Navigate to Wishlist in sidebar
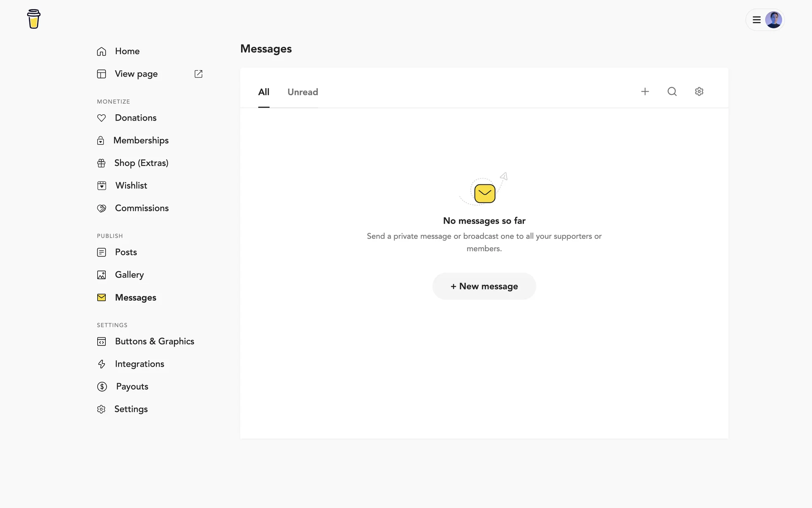The image size is (812, 508). (131, 186)
